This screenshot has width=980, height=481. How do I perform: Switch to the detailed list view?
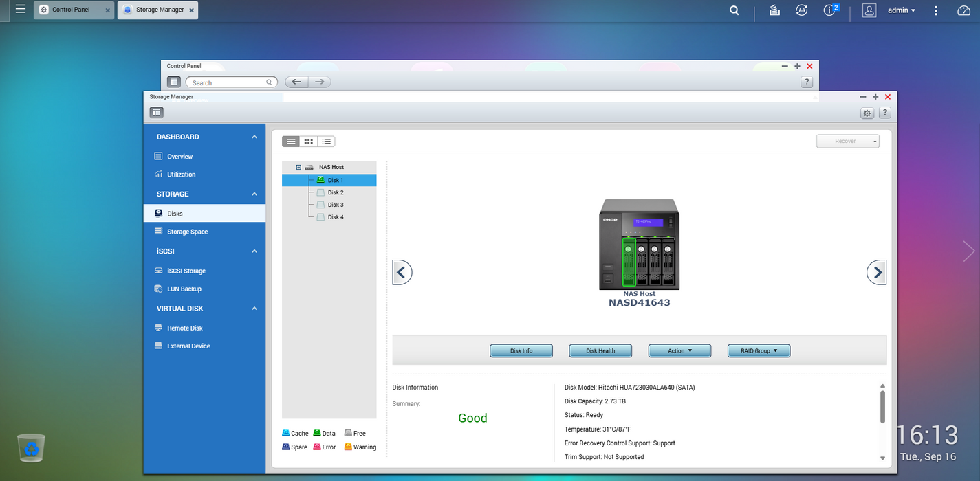coord(326,141)
